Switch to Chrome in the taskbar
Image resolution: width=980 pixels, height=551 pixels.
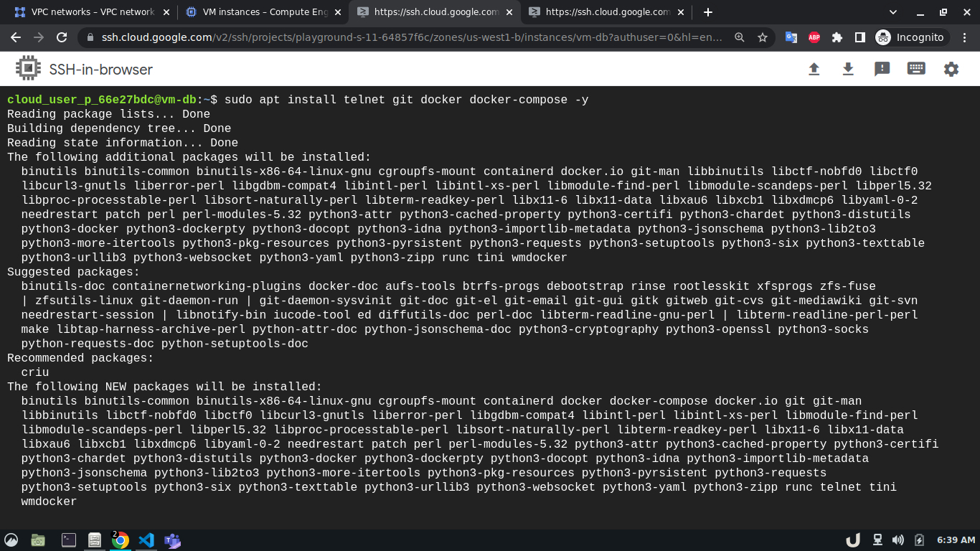[x=121, y=540]
